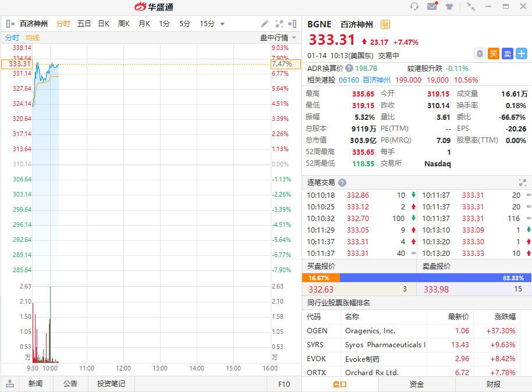Switch to 1分 chart
Screen dimensions: 532x392
tap(164, 24)
